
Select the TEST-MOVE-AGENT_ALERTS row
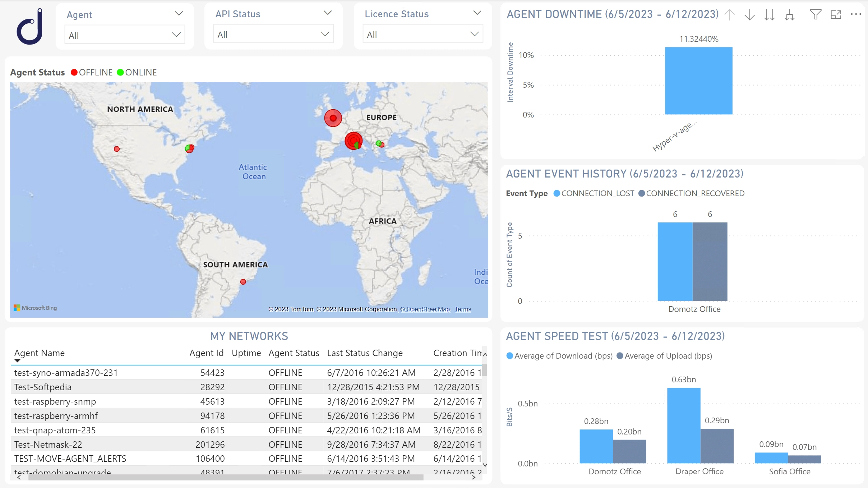[246, 459]
